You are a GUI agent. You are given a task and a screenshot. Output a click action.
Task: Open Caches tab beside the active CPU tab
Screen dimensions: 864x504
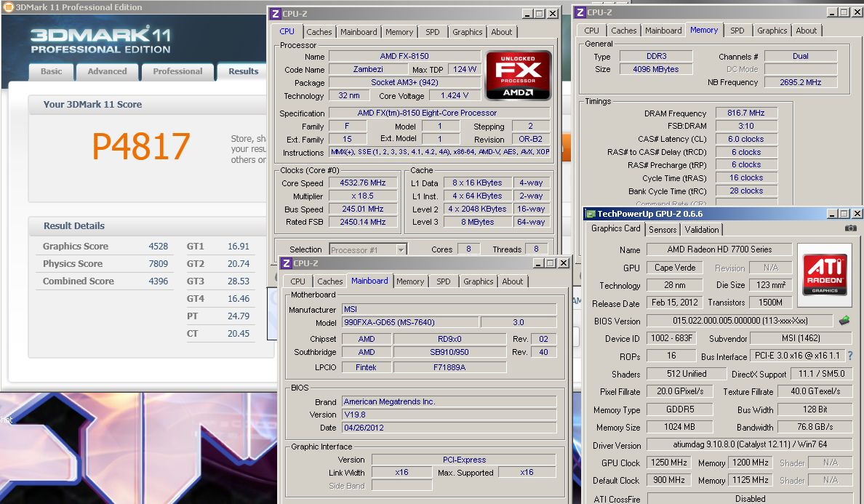(x=319, y=32)
